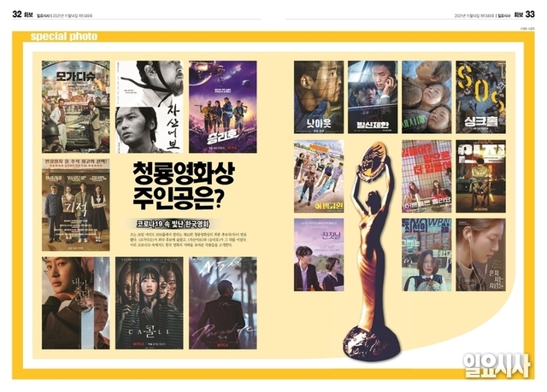Click the 모가디슈 movie poster
547x392 pixels.
pyautogui.click(x=76, y=107)
